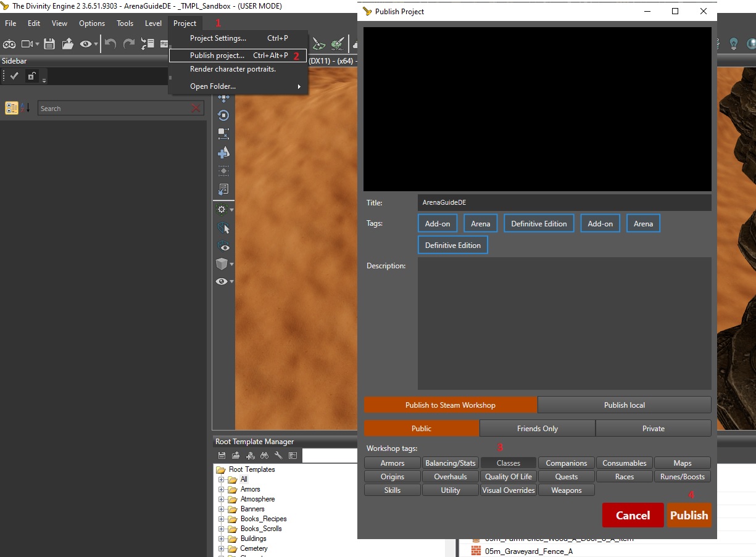Screen dimensions: 756x557
Task: Click the game controller play-mode icon
Action: [9, 44]
